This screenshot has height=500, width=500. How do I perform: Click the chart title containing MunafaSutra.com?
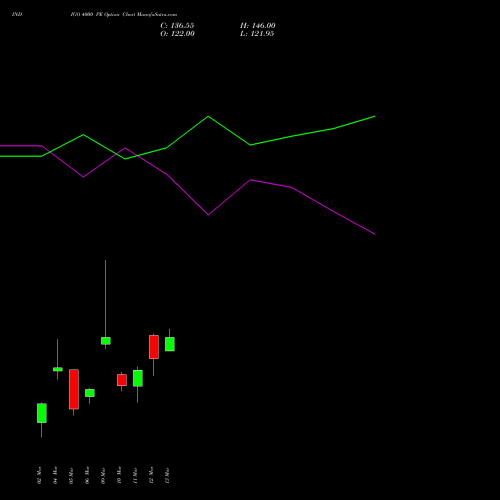(x=124, y=15)
